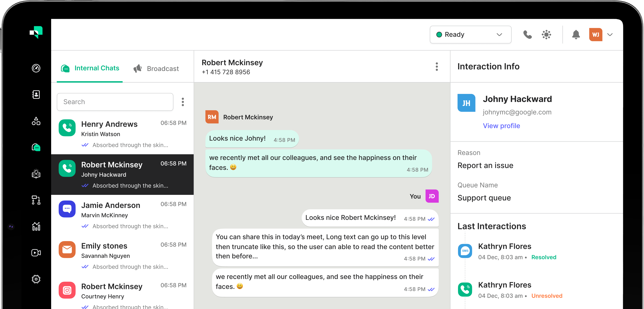This screenshot has height=309, width=644.
Task: Open the workflow icon in sidebar
Action: click(36, 200)
